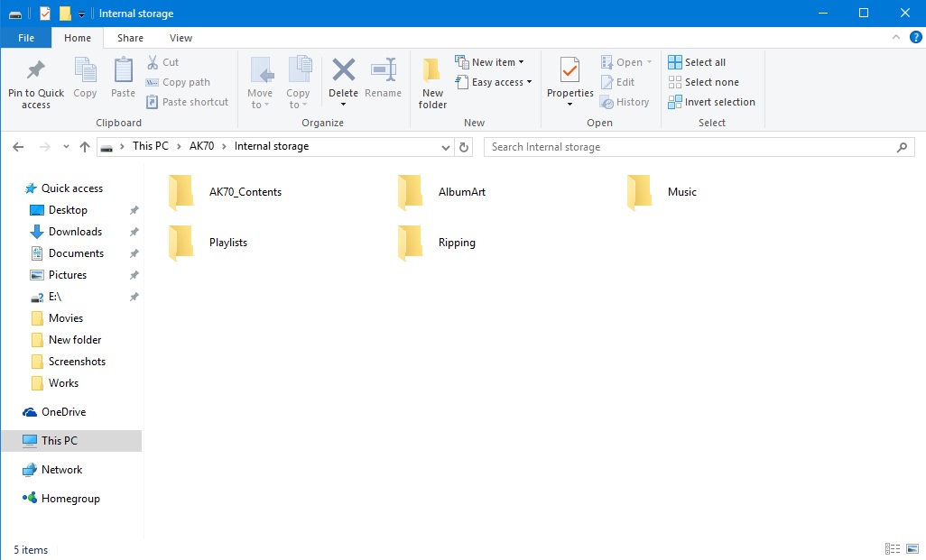Open the Properties dropdown arrow
The image size is (926, 560).
(x=569, y=105)
